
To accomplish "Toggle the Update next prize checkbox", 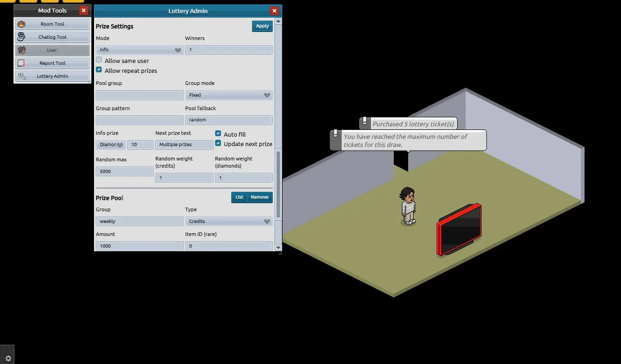I will coord(218,143).
